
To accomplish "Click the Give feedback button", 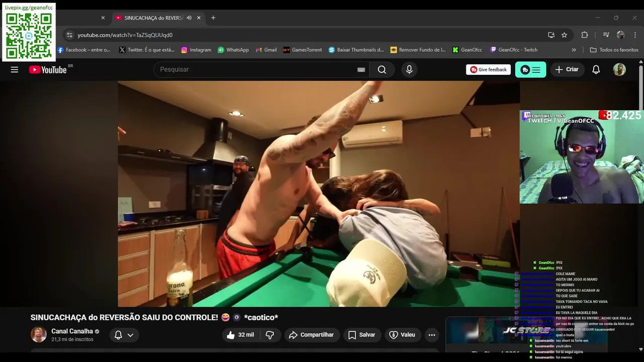I will [488, 69].
